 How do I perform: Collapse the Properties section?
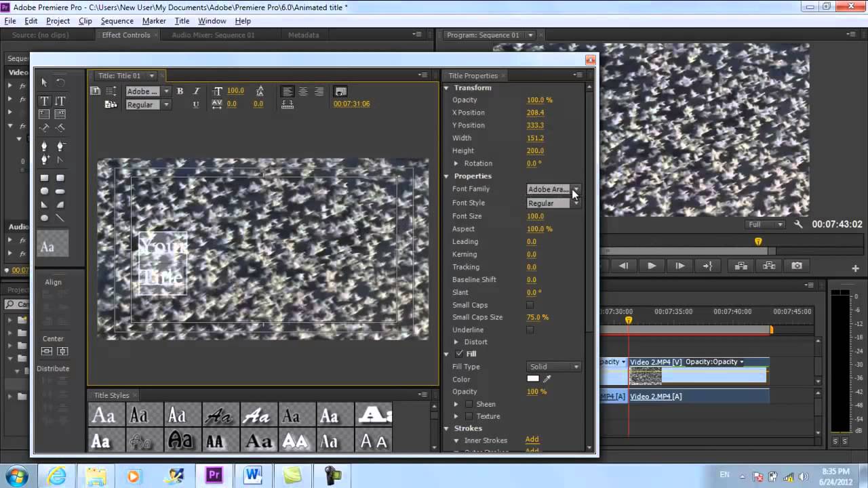[447, 176]
